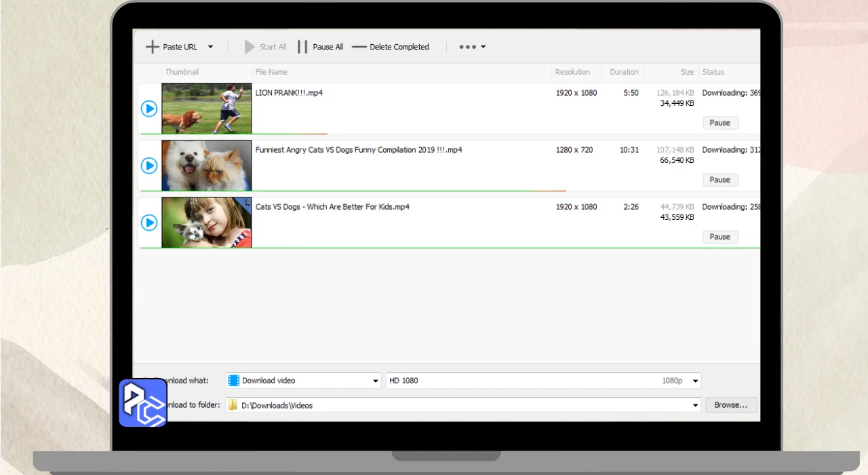Click the girl with kitten thumbnail

pos(207,223)
